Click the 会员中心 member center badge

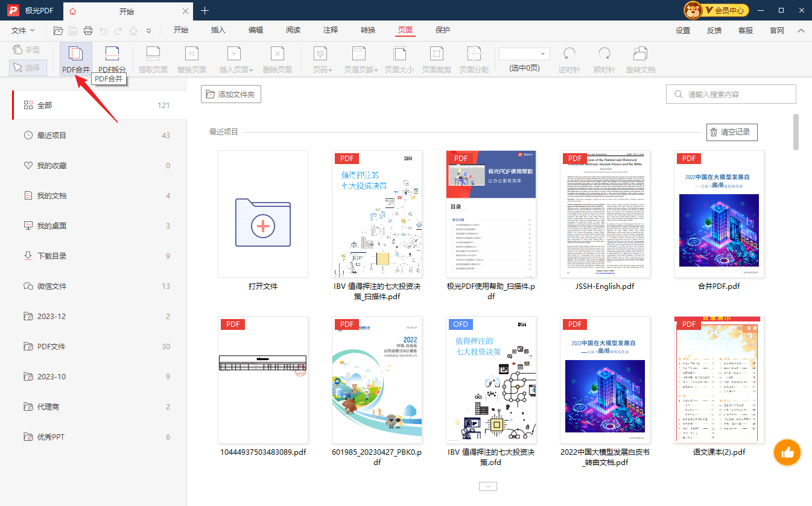pos(716,10)
